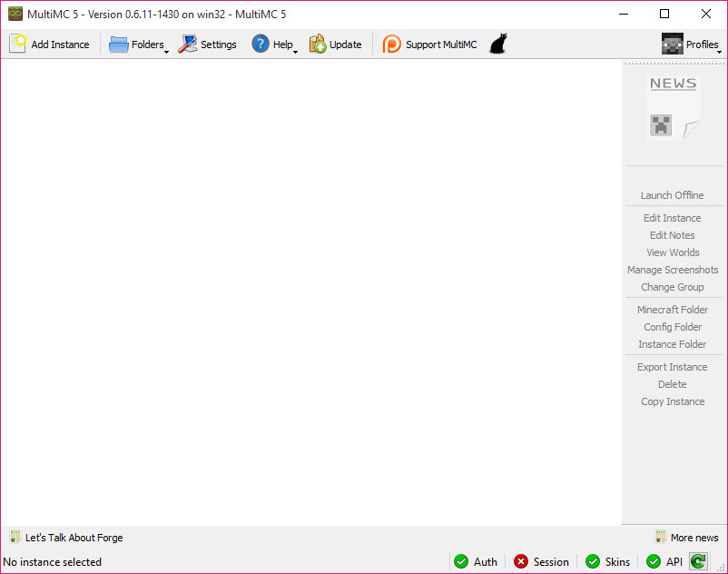The image size is (728, 574).
Task: Click the 'No instance selected' status text
Action: click(x=52, y=562)
